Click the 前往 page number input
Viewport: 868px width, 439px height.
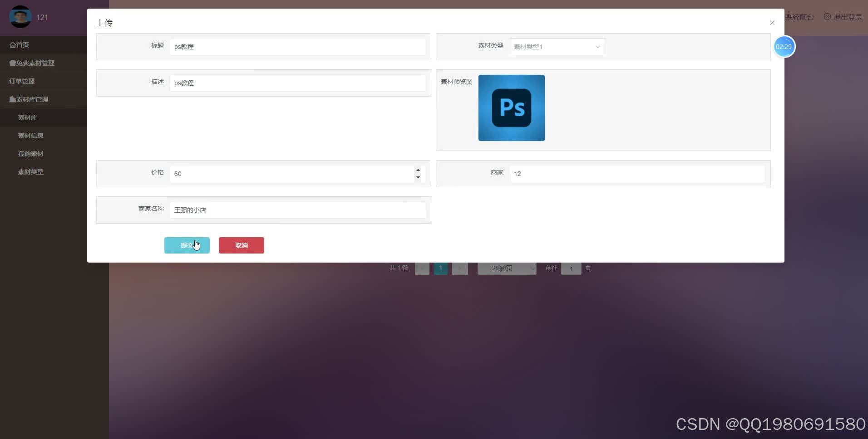[x=571, y=268]
